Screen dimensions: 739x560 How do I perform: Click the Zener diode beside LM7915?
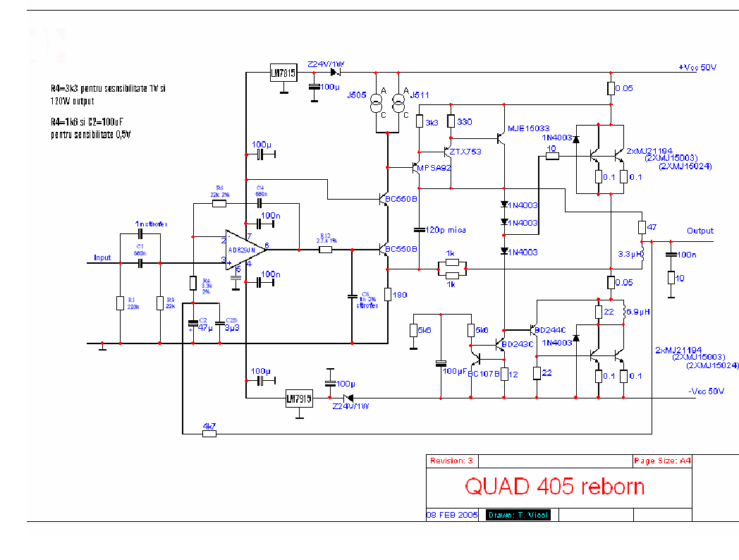pos(348,398)
